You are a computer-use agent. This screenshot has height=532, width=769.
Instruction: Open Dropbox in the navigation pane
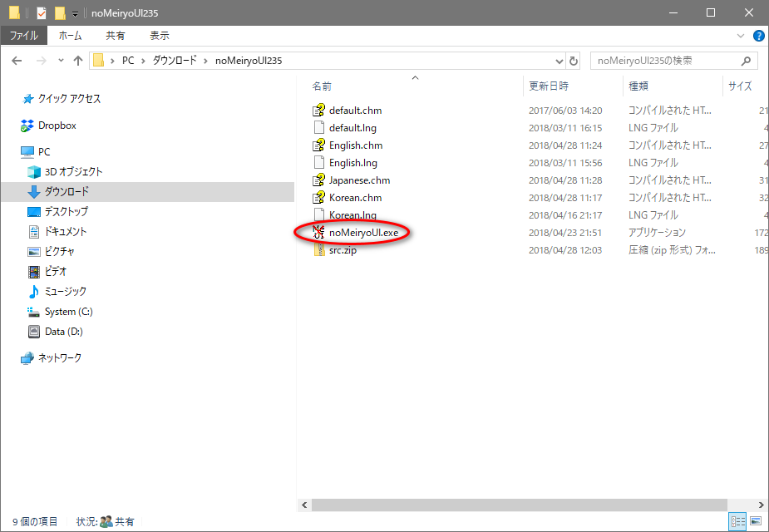(x=57, y=126)
